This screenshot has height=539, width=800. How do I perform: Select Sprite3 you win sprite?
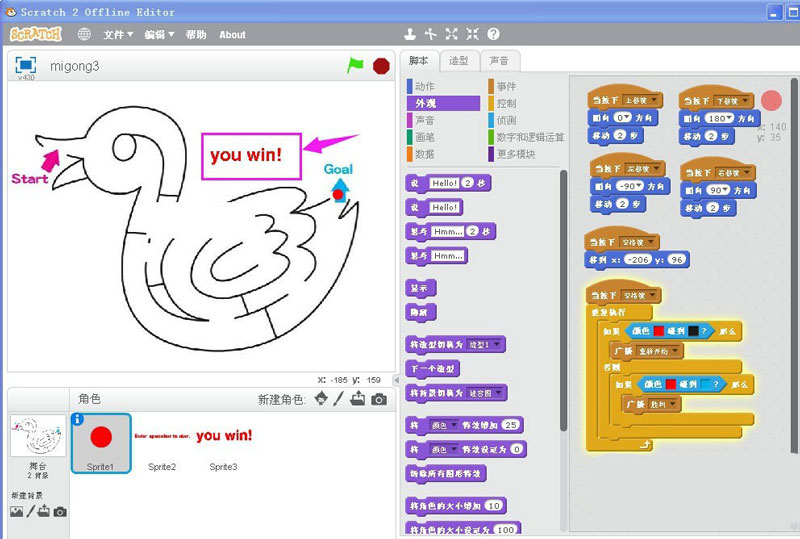223,443
